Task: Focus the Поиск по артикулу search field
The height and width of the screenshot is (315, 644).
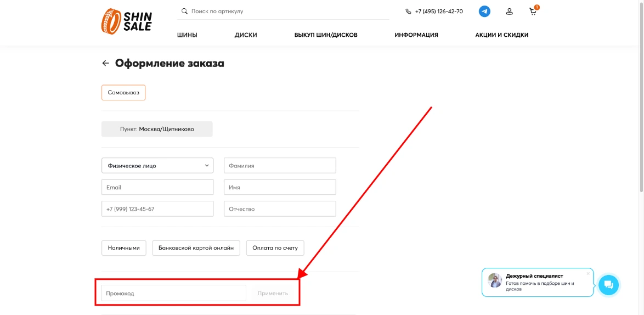Action: click(x=283, y=12)
